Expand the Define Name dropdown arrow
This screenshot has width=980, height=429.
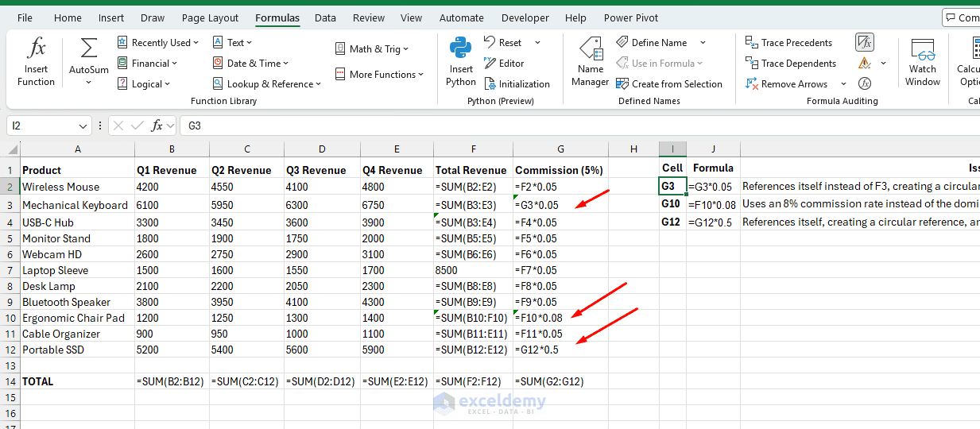tap(703, 43)
